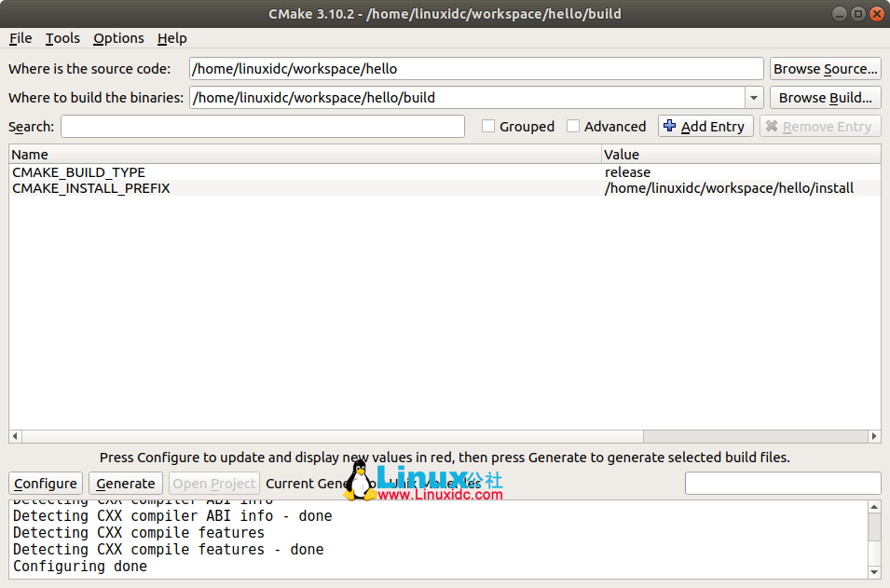Open the Options menu
This screenshot has height=588, width=890.
[118, 38]
